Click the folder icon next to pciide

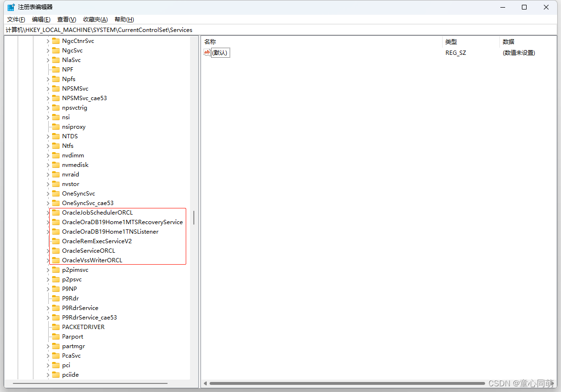(56, 375)
